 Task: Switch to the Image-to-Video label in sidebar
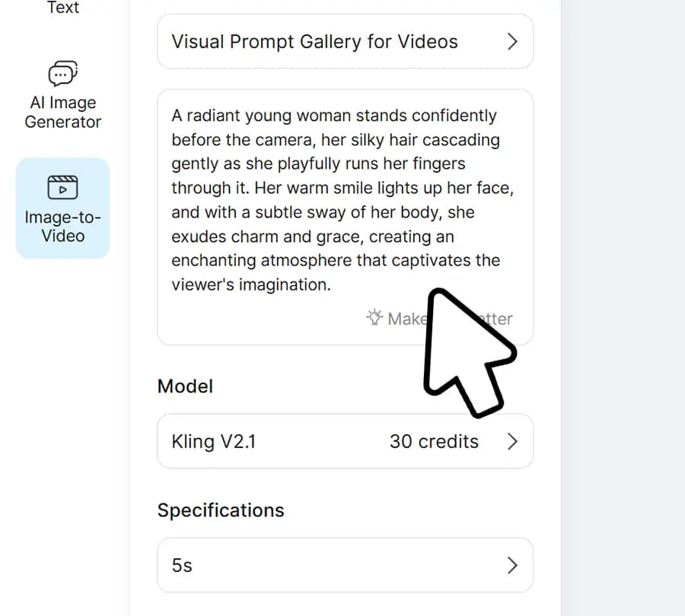tap(62, 227)
